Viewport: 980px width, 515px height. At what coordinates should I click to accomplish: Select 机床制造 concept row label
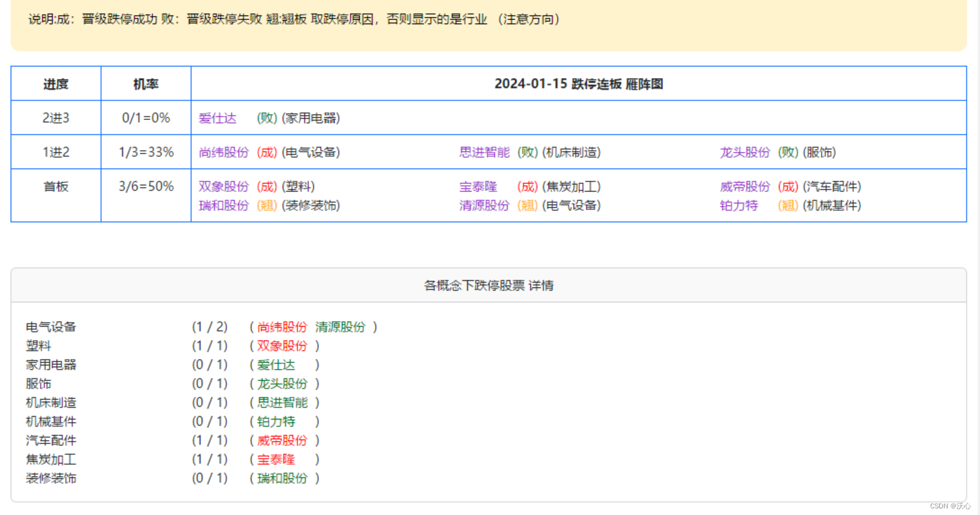(51, 403)
